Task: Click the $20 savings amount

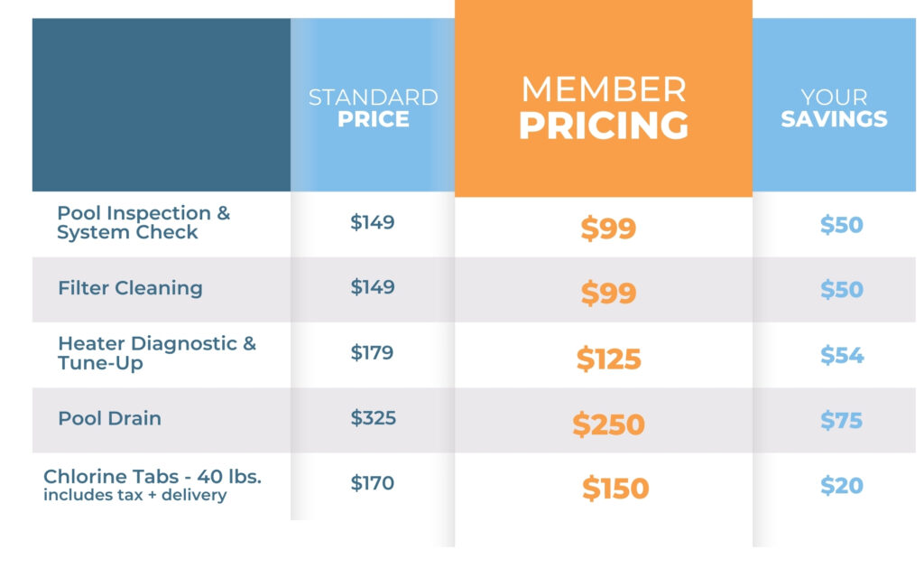Action: coord(841,485)
